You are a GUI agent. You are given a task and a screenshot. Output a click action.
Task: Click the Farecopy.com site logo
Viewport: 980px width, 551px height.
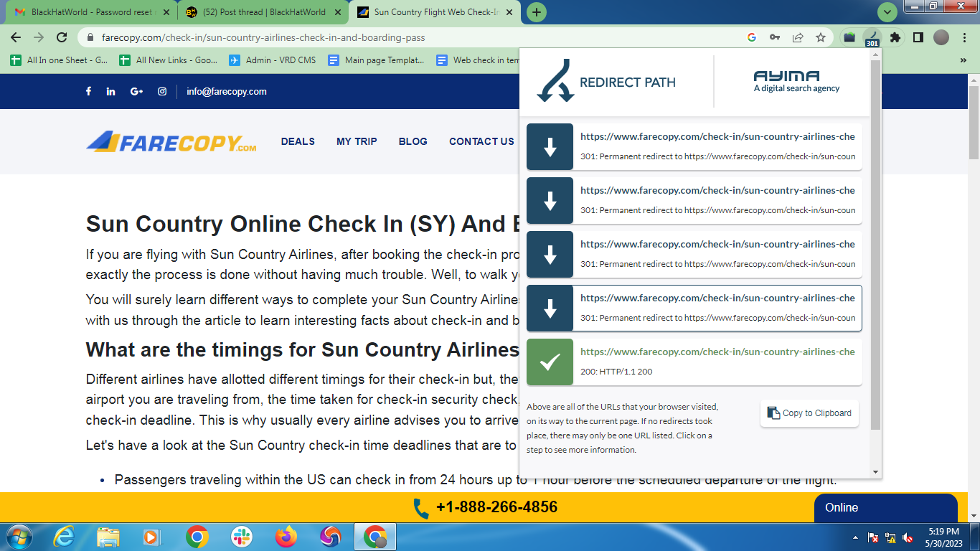[171, 141]
